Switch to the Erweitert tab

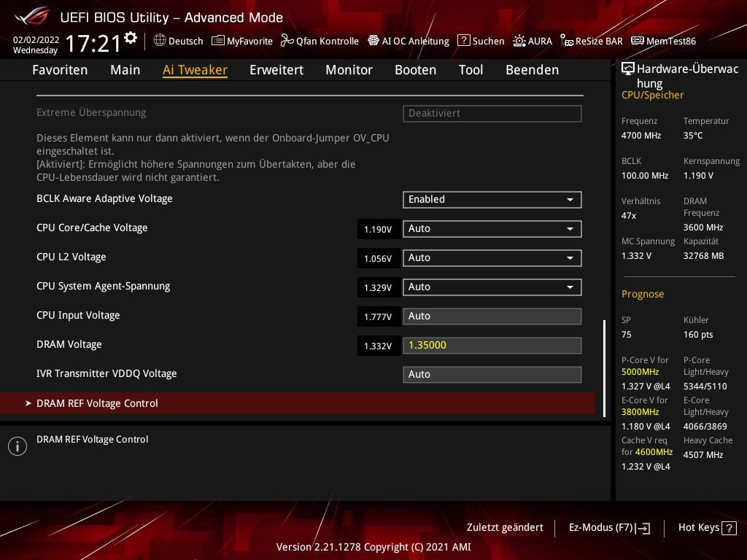click(276, 70)
